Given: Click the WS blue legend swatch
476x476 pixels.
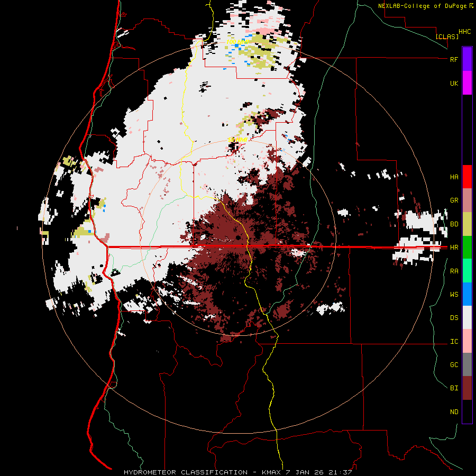Looking at the screenshot, I should click(467, 294).
